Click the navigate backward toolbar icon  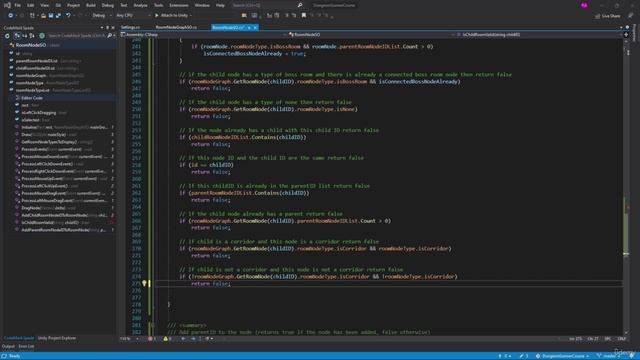click(11, 16)
